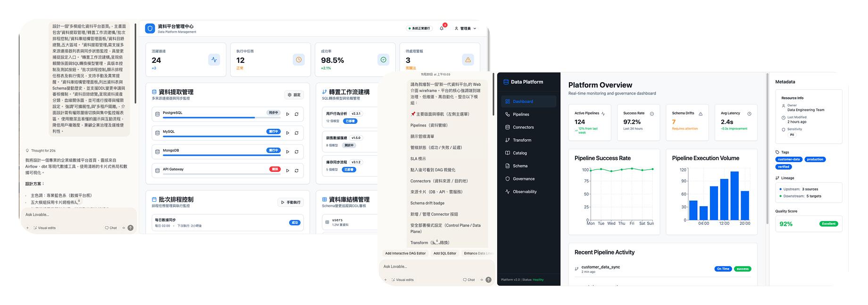Open the customer_data_sync activity entry

click(x=601, y=267)
